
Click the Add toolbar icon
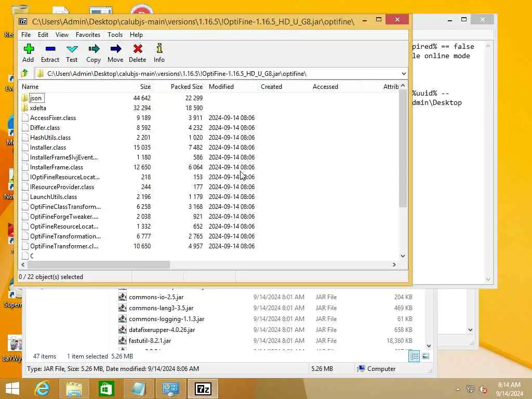(x=29, y=49)
